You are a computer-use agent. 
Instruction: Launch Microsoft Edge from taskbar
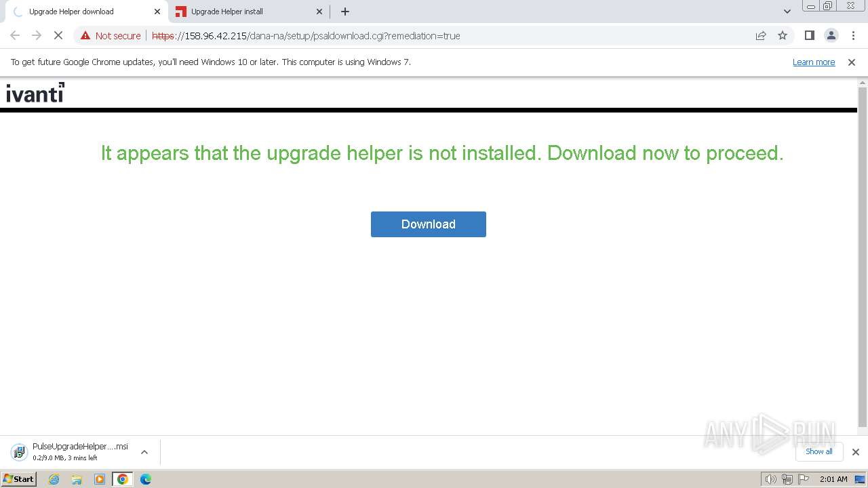click(146, 479)
